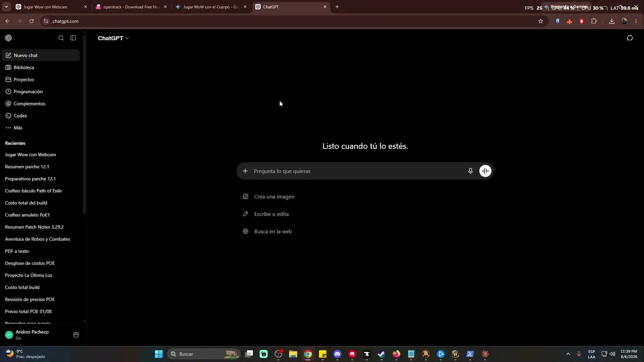Open the PowerShell taskbar icon
Screen dimensions: 644x362
coord(470,354)
